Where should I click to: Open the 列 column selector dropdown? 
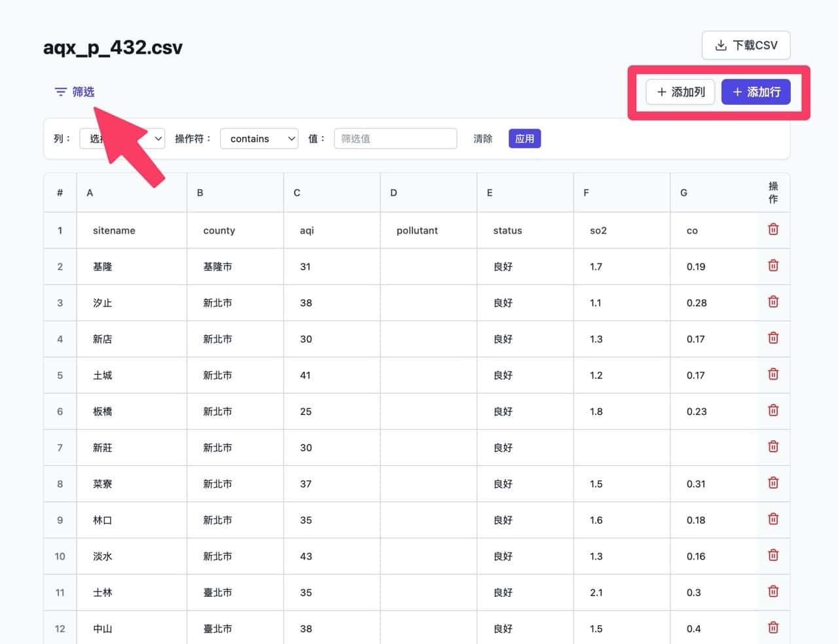click(122, 139)
